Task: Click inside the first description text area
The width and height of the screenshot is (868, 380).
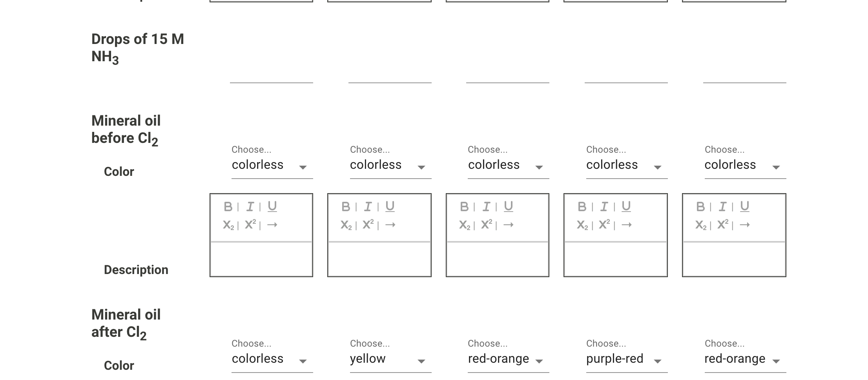Action: pyautogui.click(x=261, y=259)
